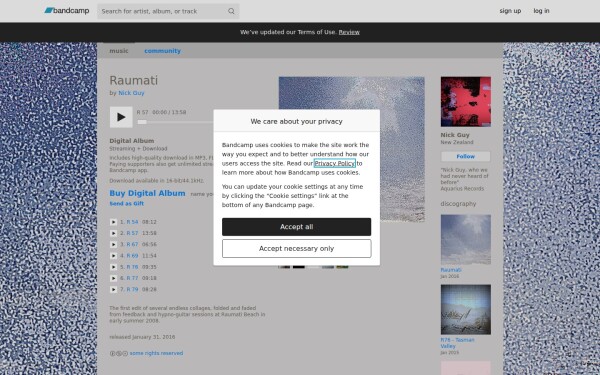Open the R76 - Tasman Valley thumbnail
Viewport: 600px width, 375px height.
[x=466, y=310]
